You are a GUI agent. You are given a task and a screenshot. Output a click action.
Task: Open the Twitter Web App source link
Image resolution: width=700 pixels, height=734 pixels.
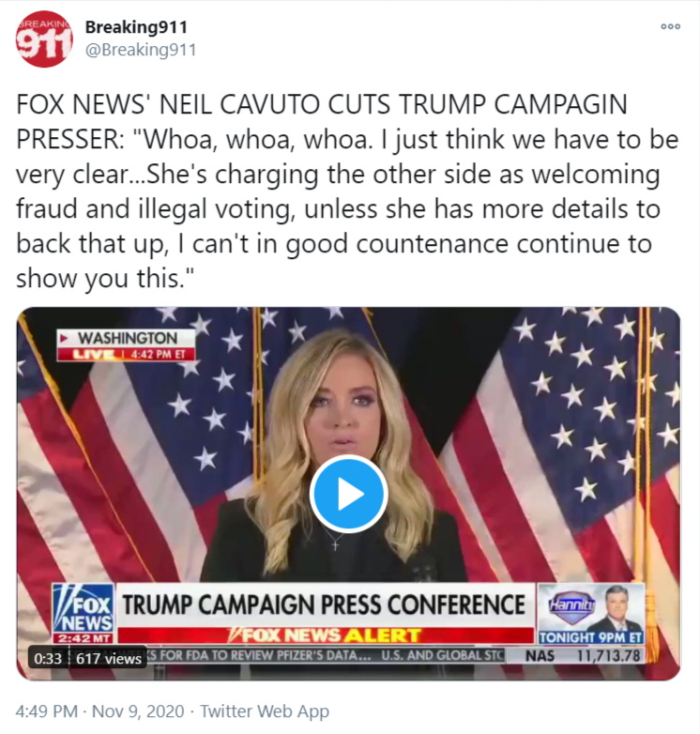(265, 711)
